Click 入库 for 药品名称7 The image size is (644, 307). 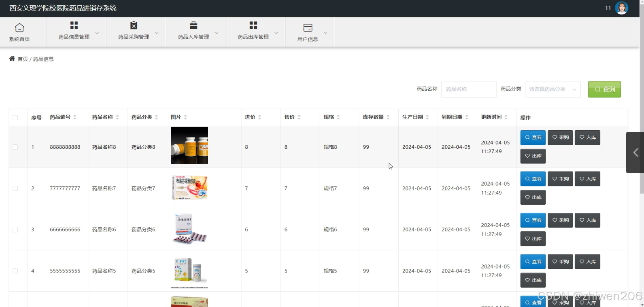point(587,179)
